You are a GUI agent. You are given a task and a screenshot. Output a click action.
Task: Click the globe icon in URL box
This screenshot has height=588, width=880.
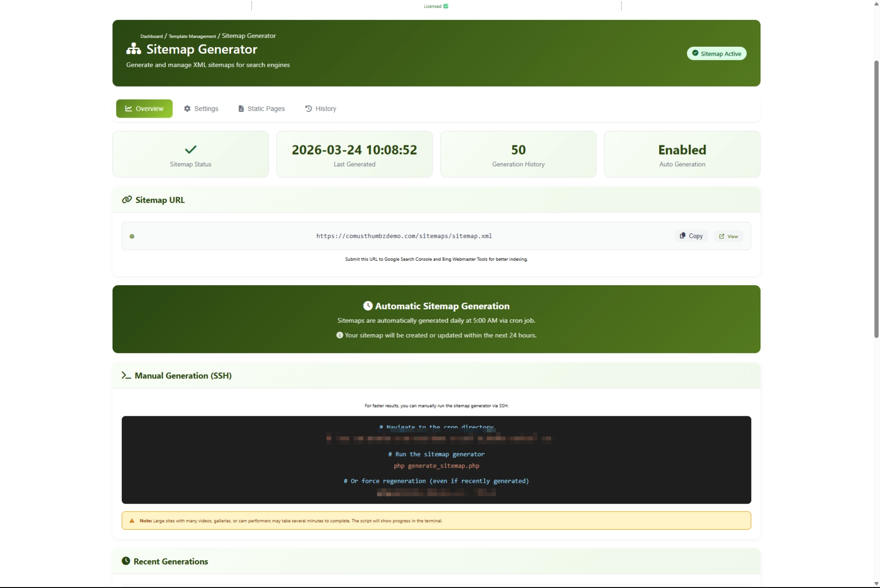[132, 236]
